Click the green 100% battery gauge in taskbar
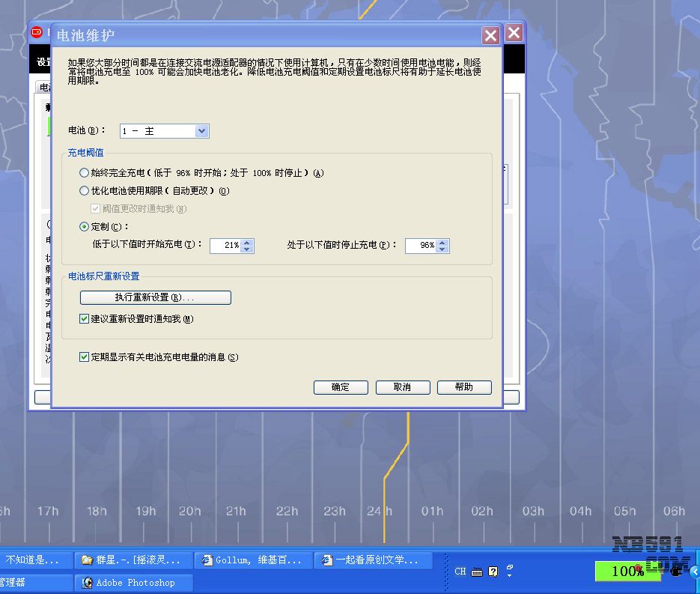The height and width of the screenshot is (594, 700). [627, 571]
